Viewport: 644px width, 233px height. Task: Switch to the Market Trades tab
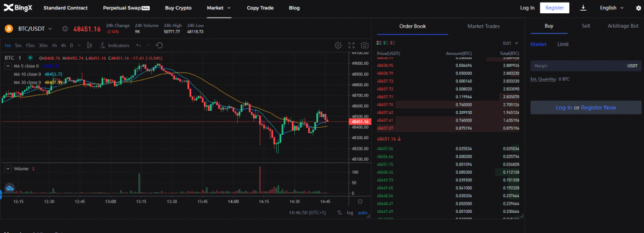pos(484,26)
